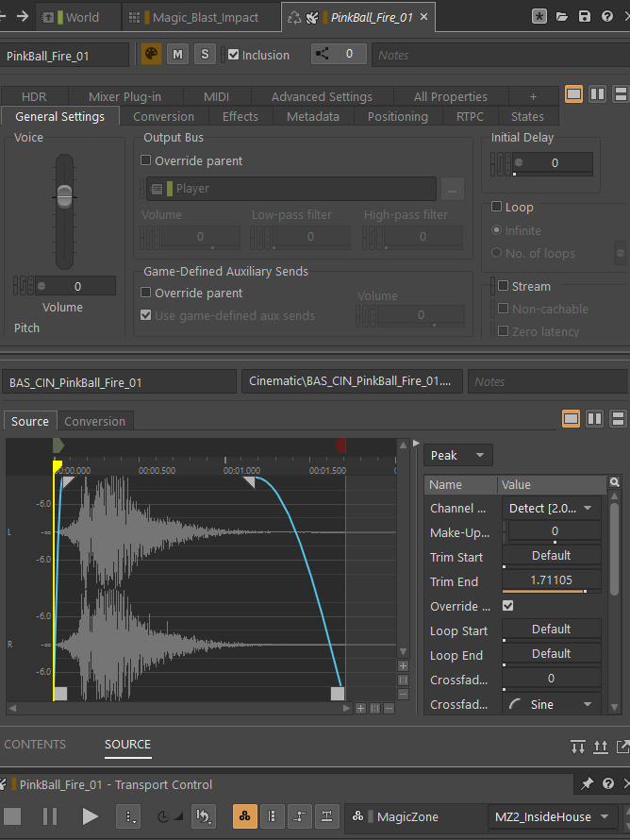Select stacked layout in source editor

point(618,419)
